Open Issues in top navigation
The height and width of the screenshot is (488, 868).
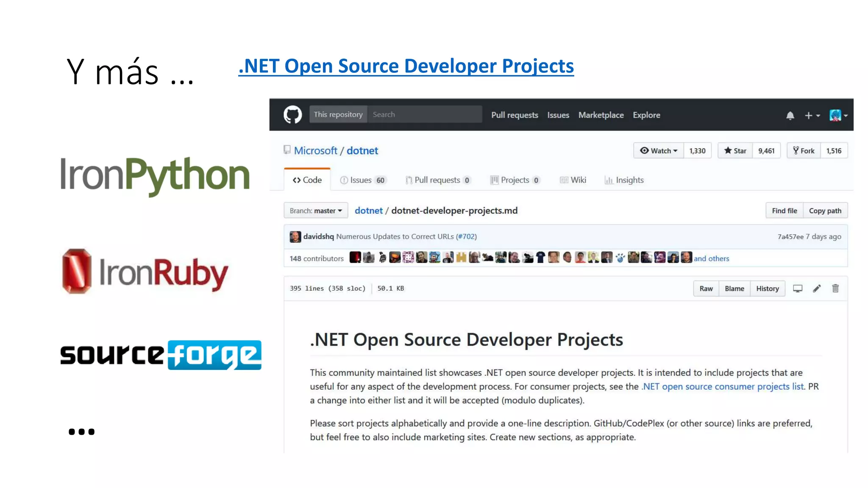558,115
